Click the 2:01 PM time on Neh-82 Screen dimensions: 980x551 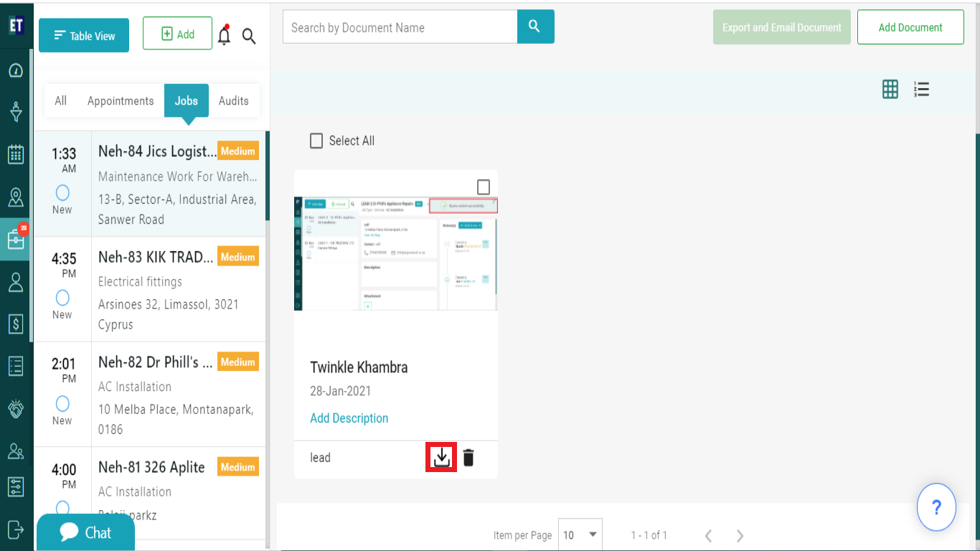[64, 370]
